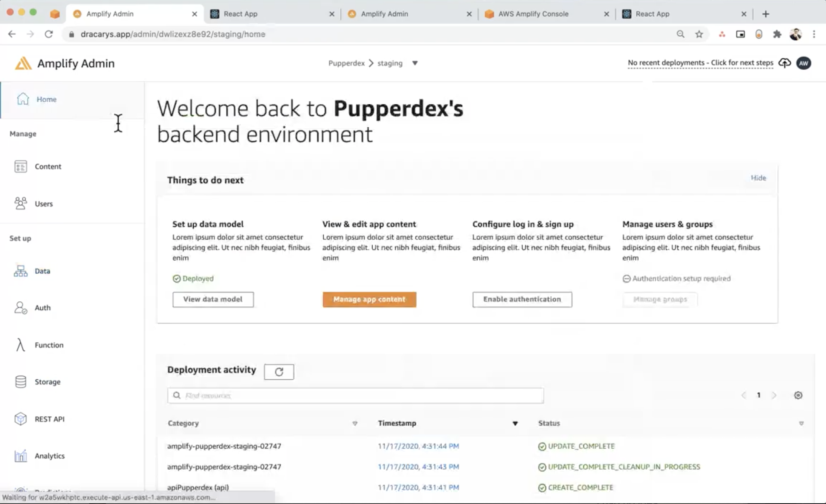Viewport: 826px width, 504px height.
Task: Reload the browser page
Action: tap(49, 34)
